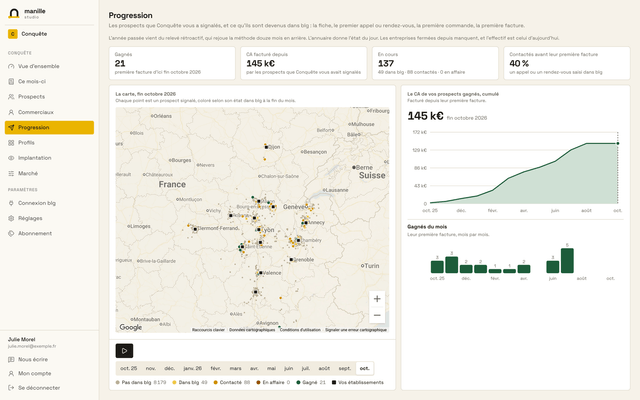This screenshot has height=400, width=640.
Task: Click Vos établissements black legend square
Action: 334,382
